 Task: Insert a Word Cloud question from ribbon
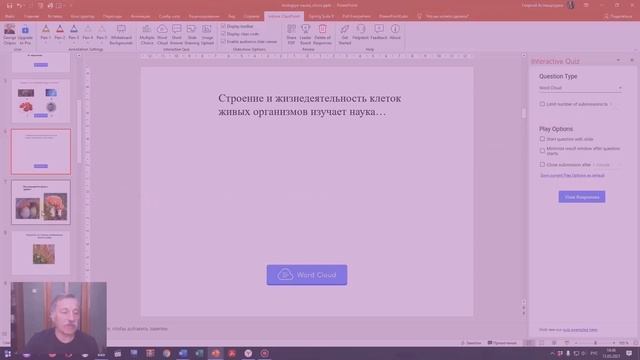coord(162,34)
